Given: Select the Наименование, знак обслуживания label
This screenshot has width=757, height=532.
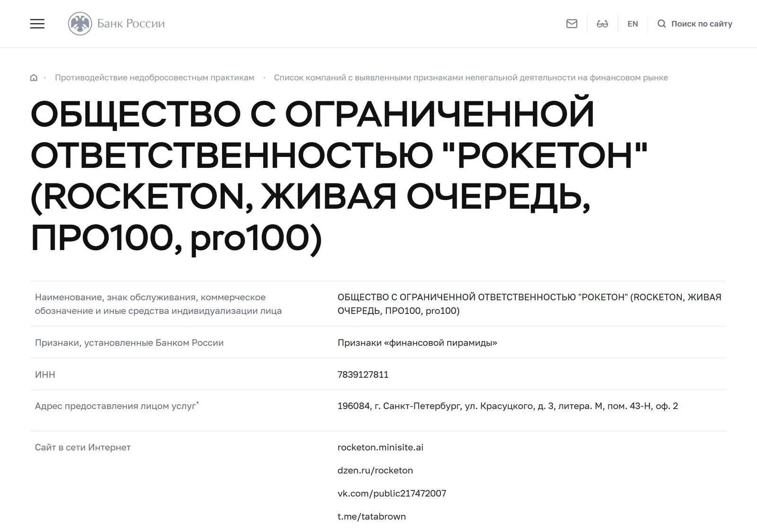Looking at the screenshot, I should (158, 304).
